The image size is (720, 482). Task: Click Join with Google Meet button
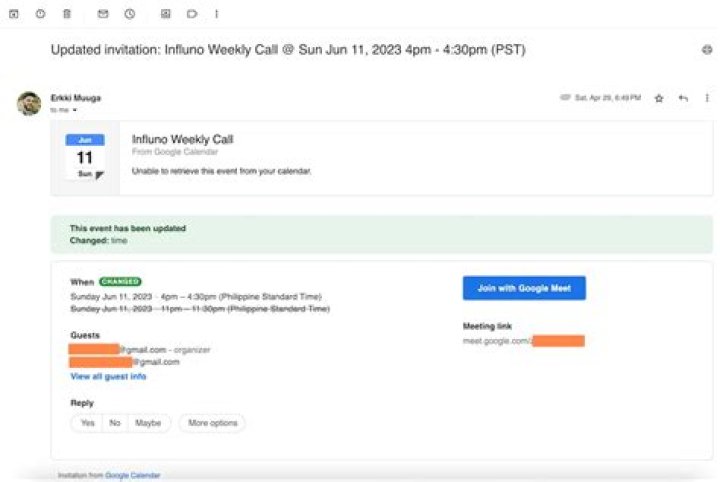[524, 288]
